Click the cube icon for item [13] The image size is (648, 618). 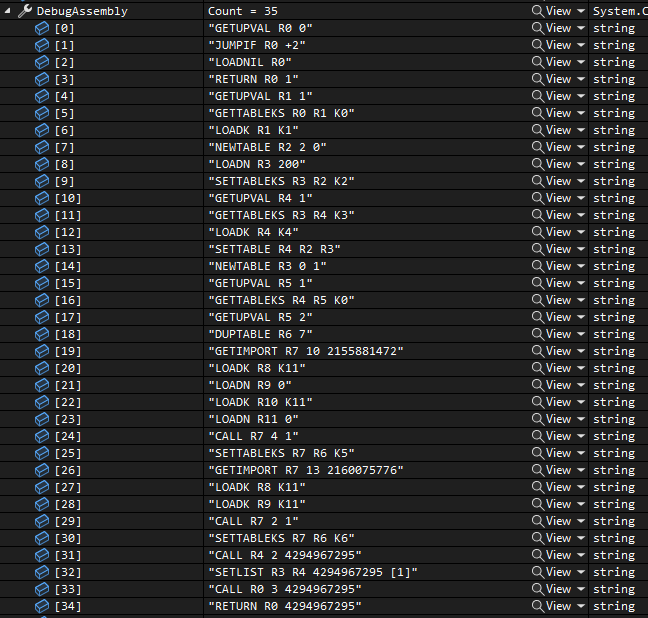coord(42,249)
